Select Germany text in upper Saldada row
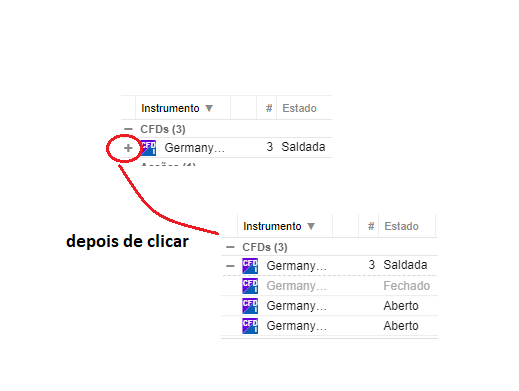 point(195,148)
